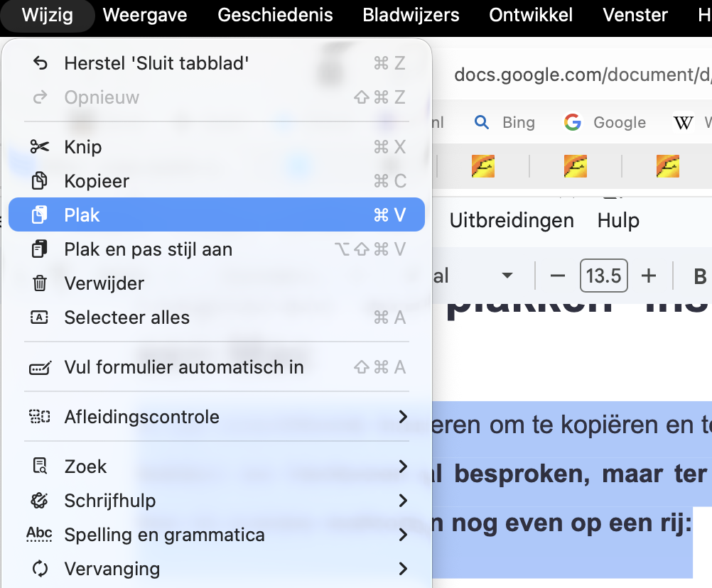This screenshot has width=712, height=588.
Task: Click the Vervanging circular arrows icon
Action: (41, 569)
